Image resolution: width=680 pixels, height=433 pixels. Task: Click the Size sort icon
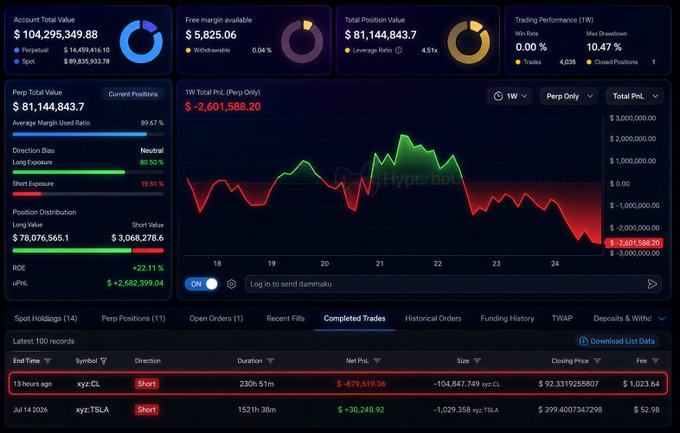pyautogui.click(x=477, y=361)
